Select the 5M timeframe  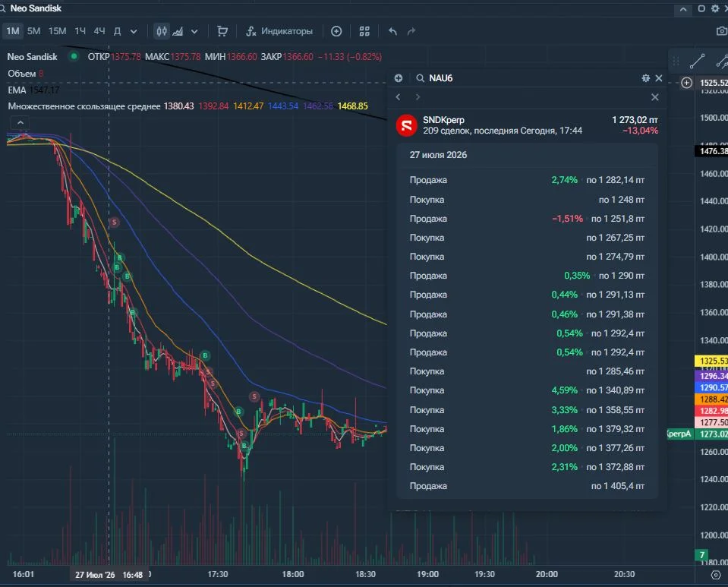pos(33,31)
